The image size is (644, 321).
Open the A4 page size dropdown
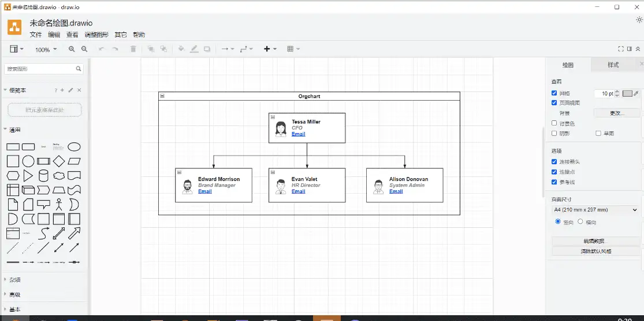tap(595, 210)
